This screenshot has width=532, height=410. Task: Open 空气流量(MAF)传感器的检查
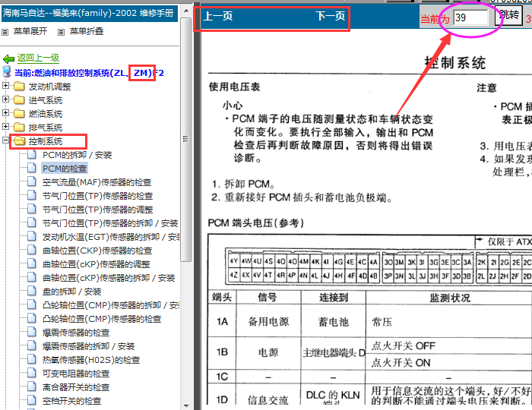click(x=97, y=183)
